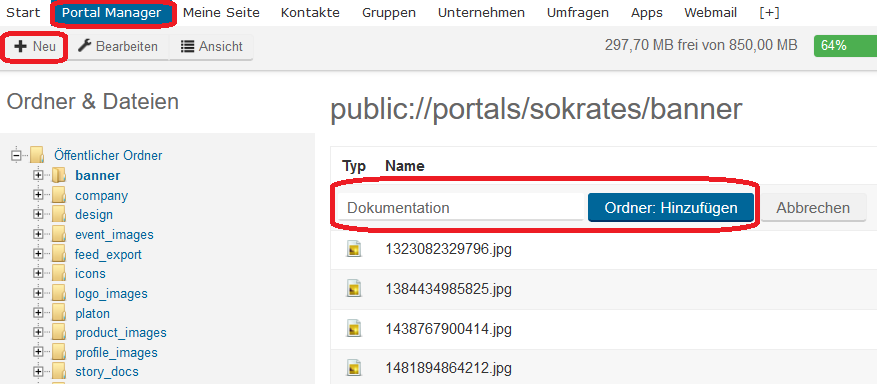Select the icons folder label
Image resolution: width=877 pixels, height=384 pixels.
tap(90, 273)
